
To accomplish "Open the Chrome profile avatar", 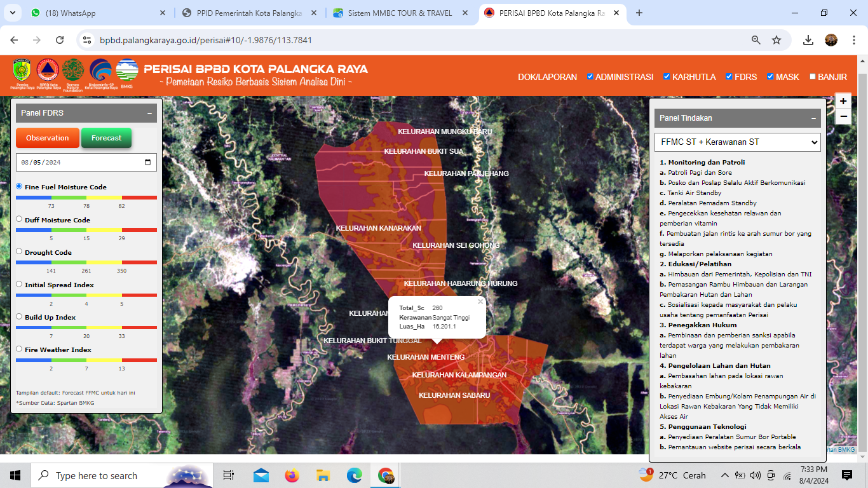I will click(x=831, y=40).
